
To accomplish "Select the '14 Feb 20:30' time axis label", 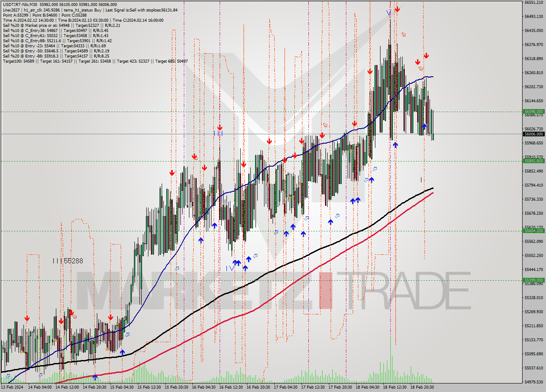I will pyautogui.click(x=94, y=387).
